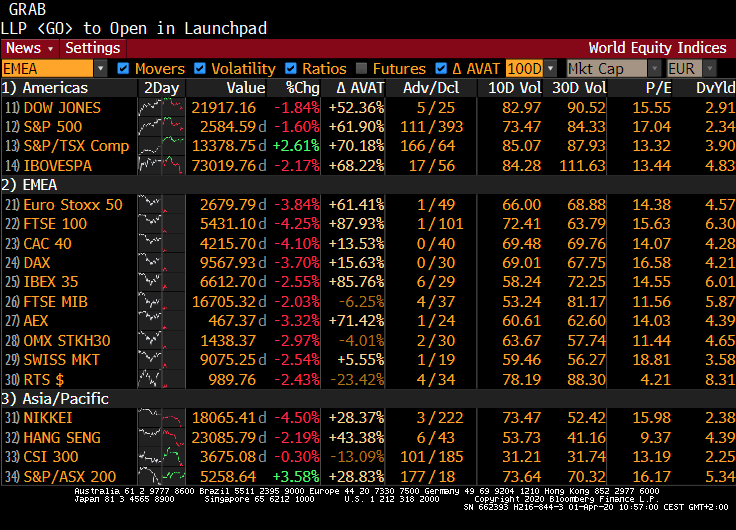This screenshot has height=530, width=736.
Task: Click the FTSE 100 change -4.25%
Action: (x=297, y=224)
